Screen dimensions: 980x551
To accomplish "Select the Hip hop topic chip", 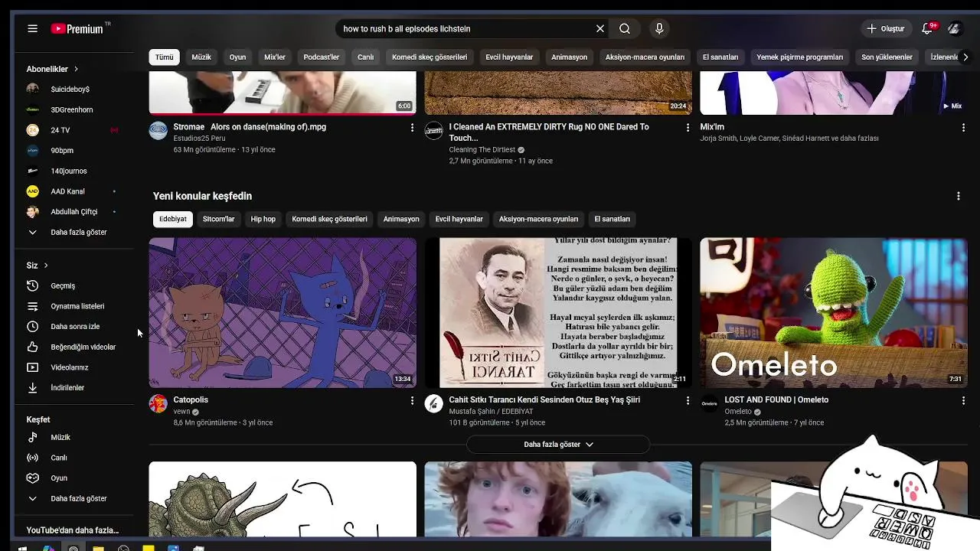I will point(263,219).
